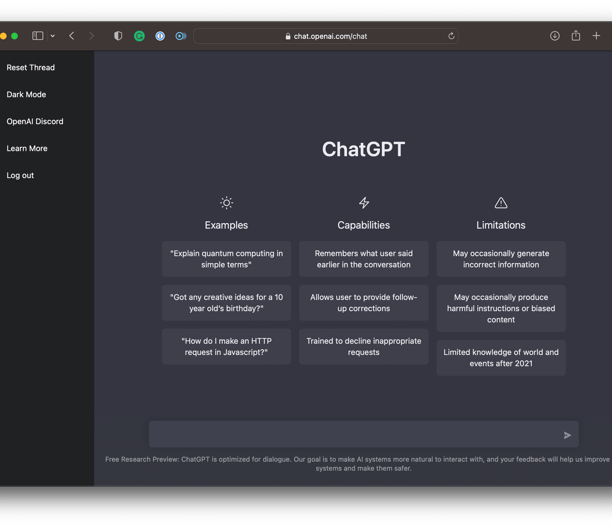
Task: Click "Remembers what user said earlier" card
Action: click(364, 259)
